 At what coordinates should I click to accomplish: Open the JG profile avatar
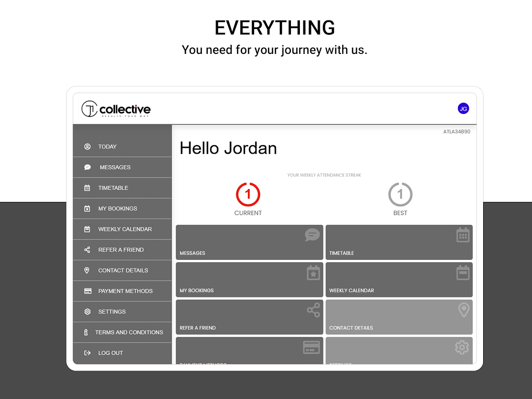tap(463, 109)
